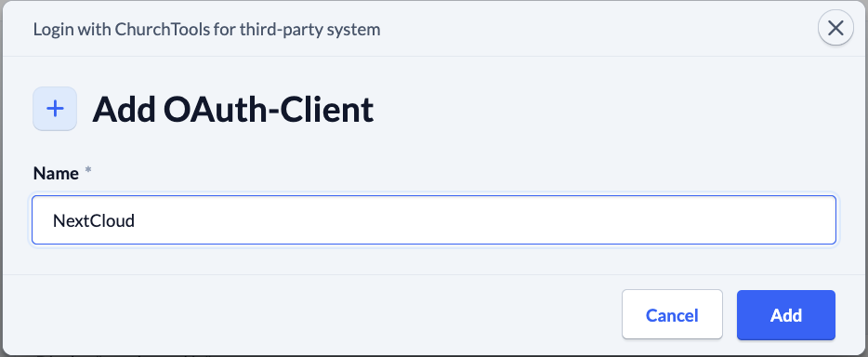Dismiss the OAuth-Client dialog via the round X
The height and width of the screenshot is (357, 868).
click(x=835, y=28)
